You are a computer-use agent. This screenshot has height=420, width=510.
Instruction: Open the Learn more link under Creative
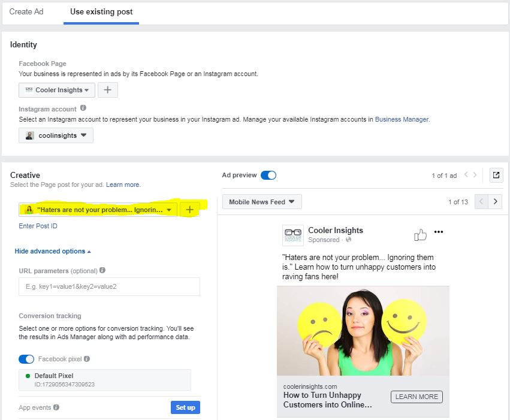point(123,185)
